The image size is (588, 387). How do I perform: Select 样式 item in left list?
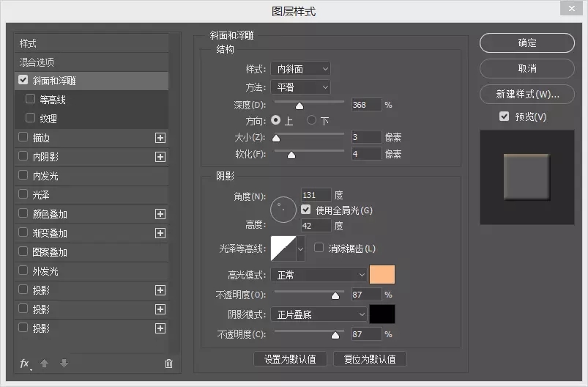[x=92, y=43]
